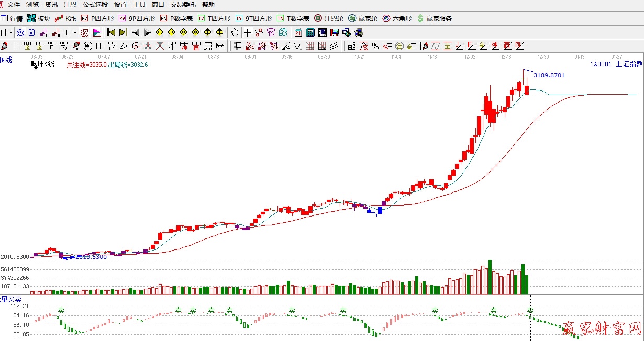The height and width of the screenshot is (341, 644).
Task: Toggle the pink flag marker button
Action: tap(97, 32)
